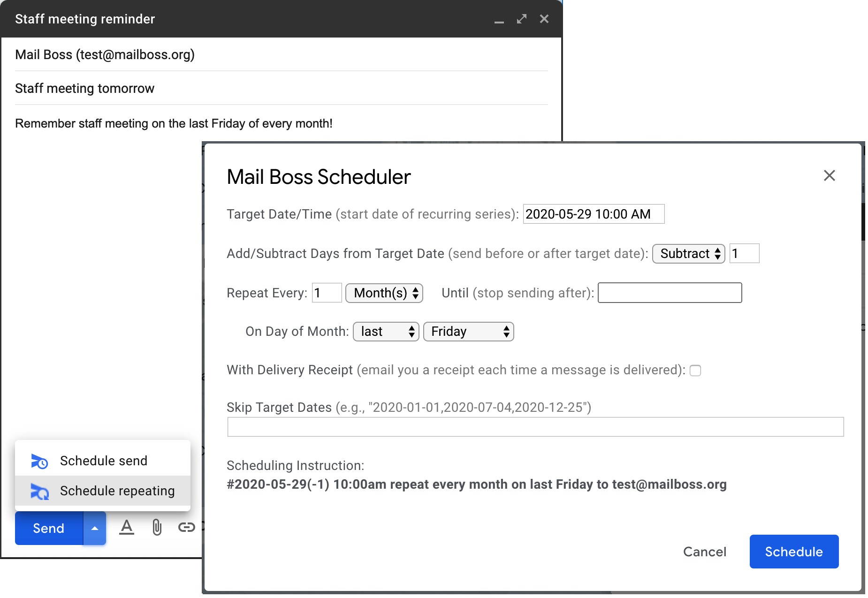Image resolution: width=868 pixels, height=598 pixels.
Task: Open the Friday weekday dropdown
Action: [x=469, y=332]
